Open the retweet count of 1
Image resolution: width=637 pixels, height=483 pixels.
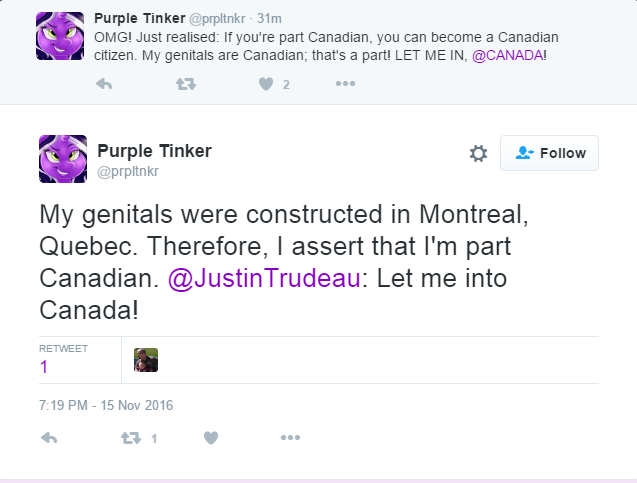click(x=44, y=367)
